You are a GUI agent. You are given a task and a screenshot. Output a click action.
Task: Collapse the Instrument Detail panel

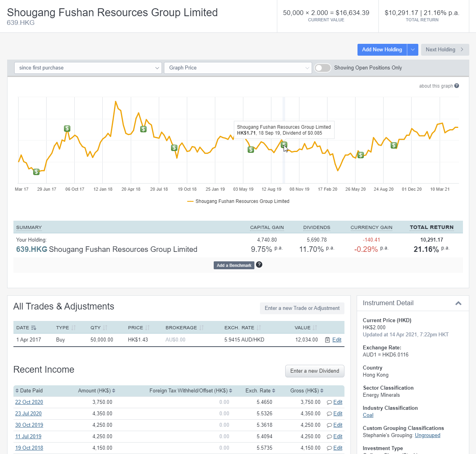[x=458, y=303]
